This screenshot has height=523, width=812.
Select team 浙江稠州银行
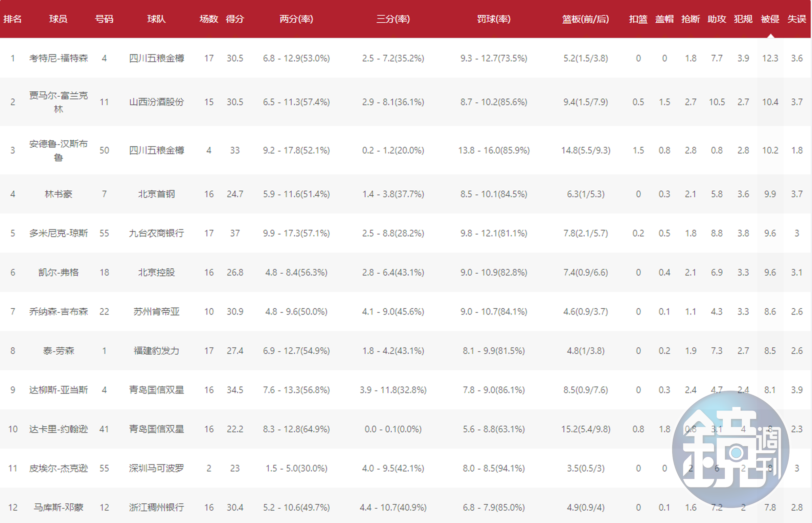156,507
